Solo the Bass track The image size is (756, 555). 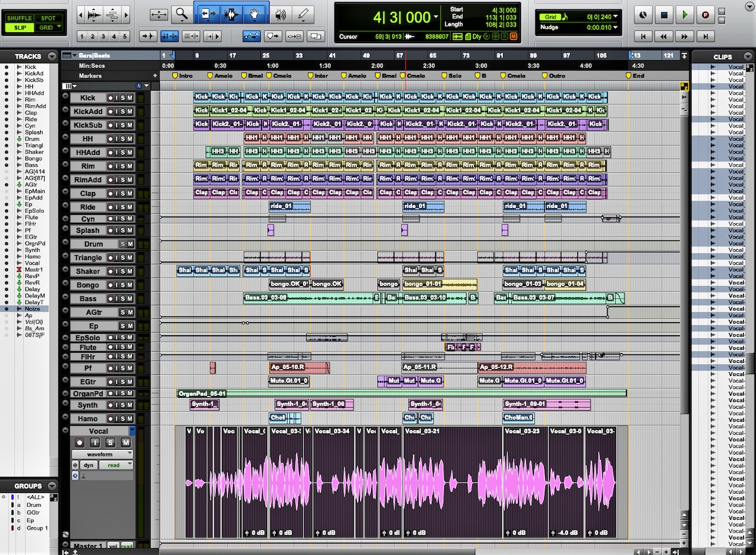[123, 299]
